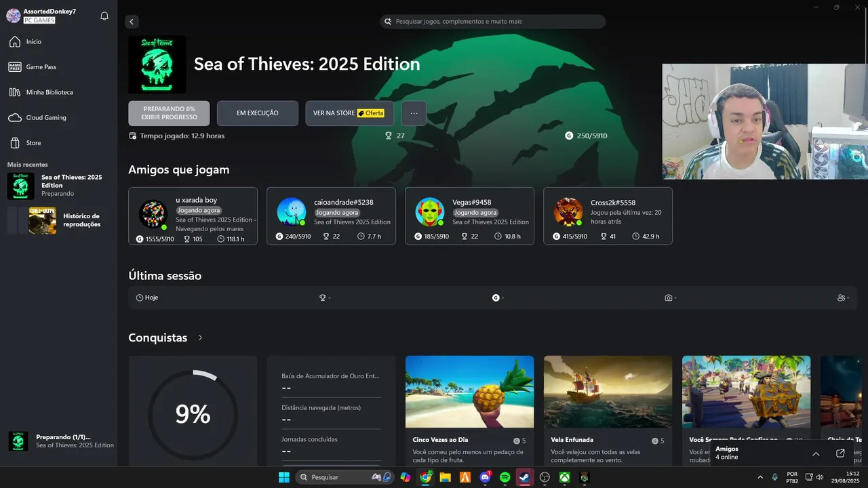Click Ver na Store button

349,113
